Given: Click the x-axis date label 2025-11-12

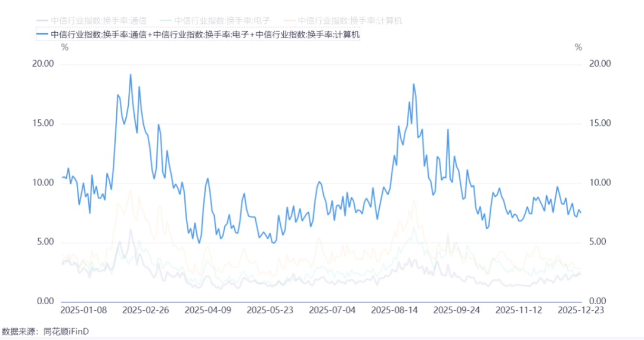Looking at the screenshot, I should 519,310.
